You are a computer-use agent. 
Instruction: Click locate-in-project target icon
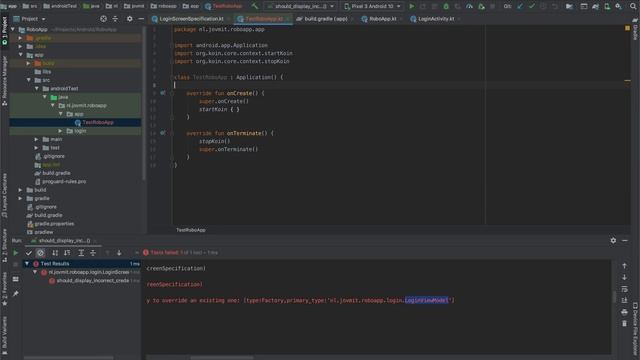(x=103, y=19)
